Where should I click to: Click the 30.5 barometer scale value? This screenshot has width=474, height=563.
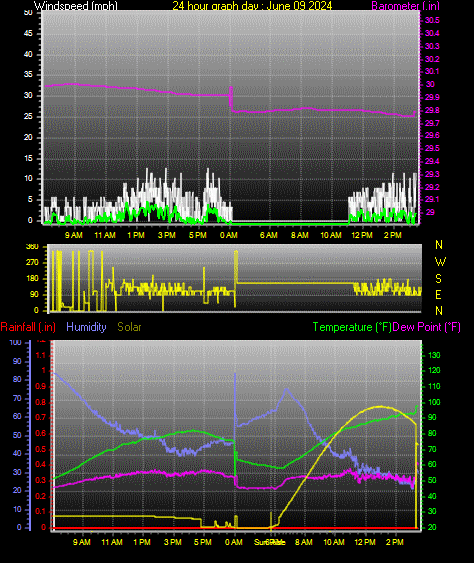(432, 20)
